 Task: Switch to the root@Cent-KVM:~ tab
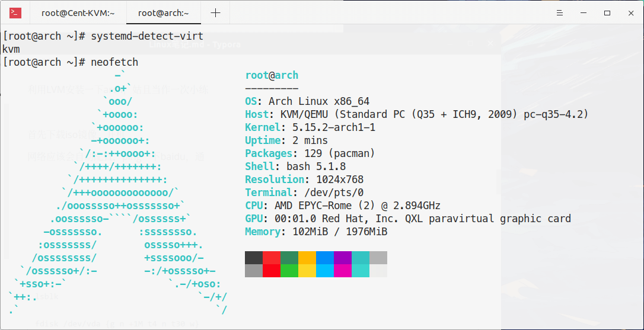78,13
